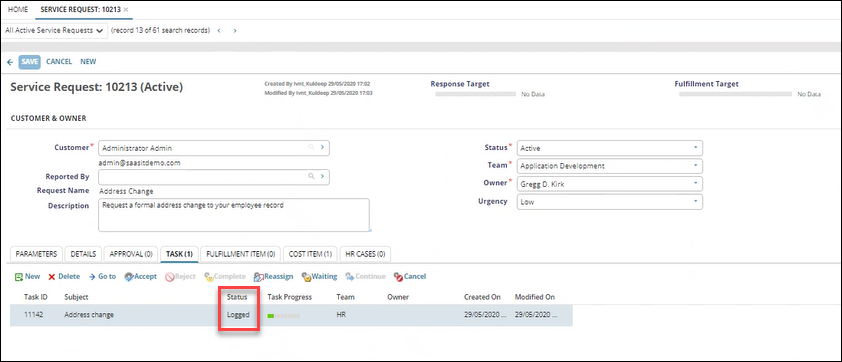Go to previous search record arrow

coord(219,31)
